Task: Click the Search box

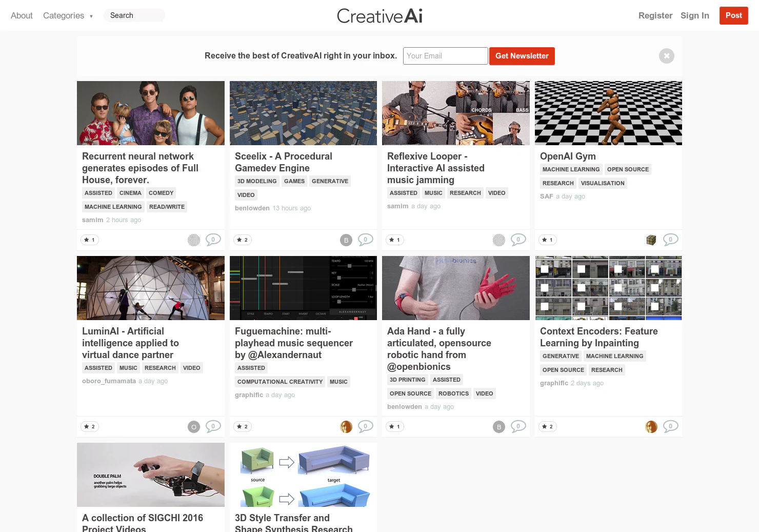Action: tap(134, 15)
